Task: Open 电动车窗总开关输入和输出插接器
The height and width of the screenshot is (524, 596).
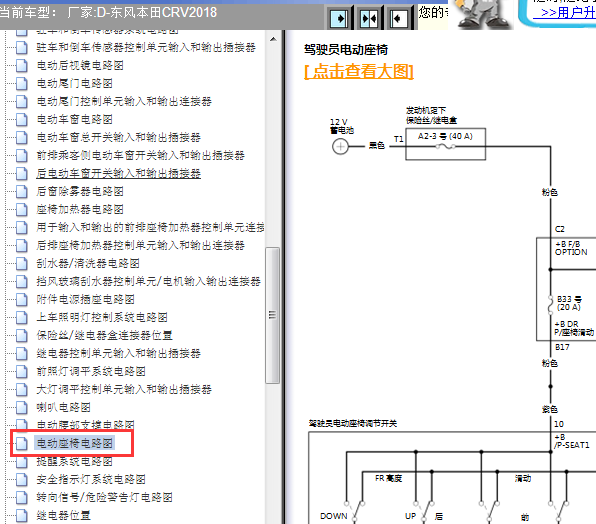Action: tap(119, 137)
